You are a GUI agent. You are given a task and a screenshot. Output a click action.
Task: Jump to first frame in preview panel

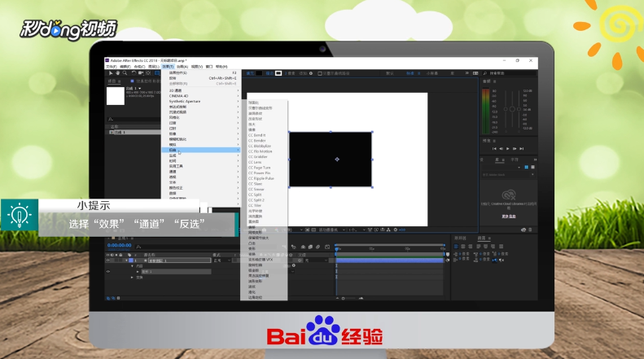tap(494, 149)
